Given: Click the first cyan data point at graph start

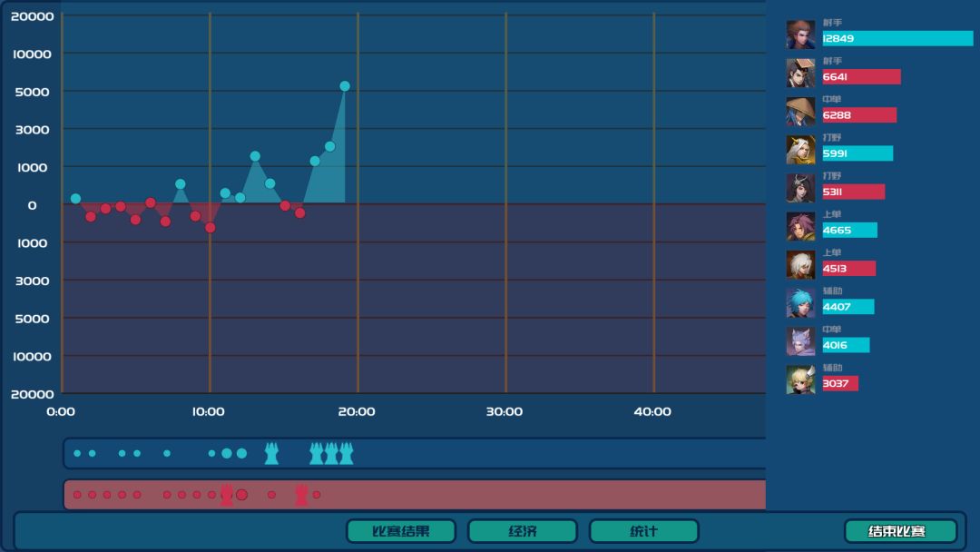Looking at the screenshot, I should click(75, 199).
